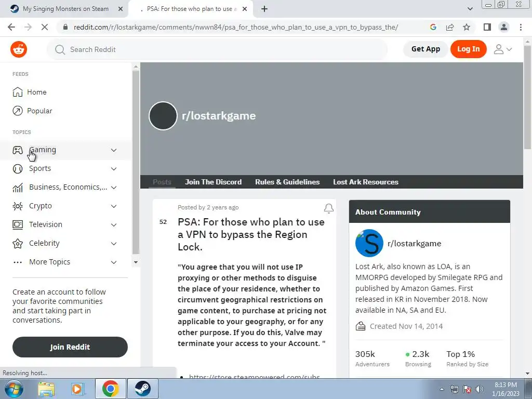The height and width of the screenshot is (399, 532).
Task: Select the Posts tab
Action: [x=162, y=182]
